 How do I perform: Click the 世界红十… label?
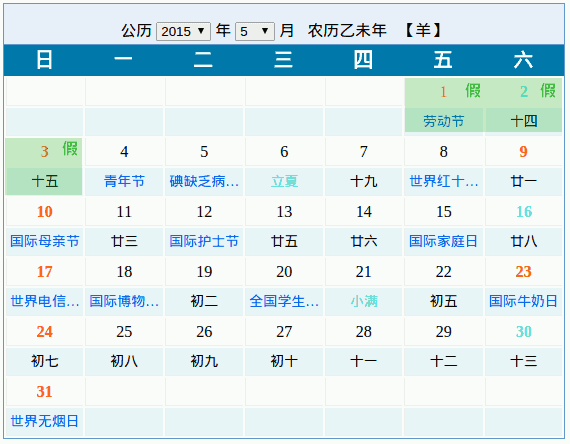click(x=443, y=181)
